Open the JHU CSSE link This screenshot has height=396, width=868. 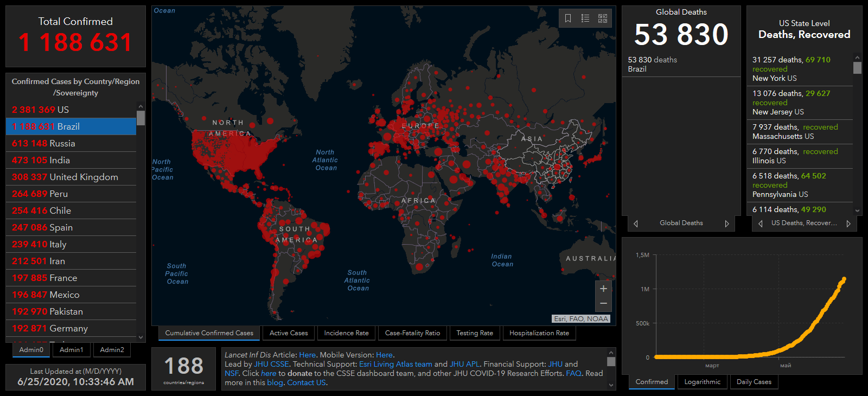click(x=271, y=365)
